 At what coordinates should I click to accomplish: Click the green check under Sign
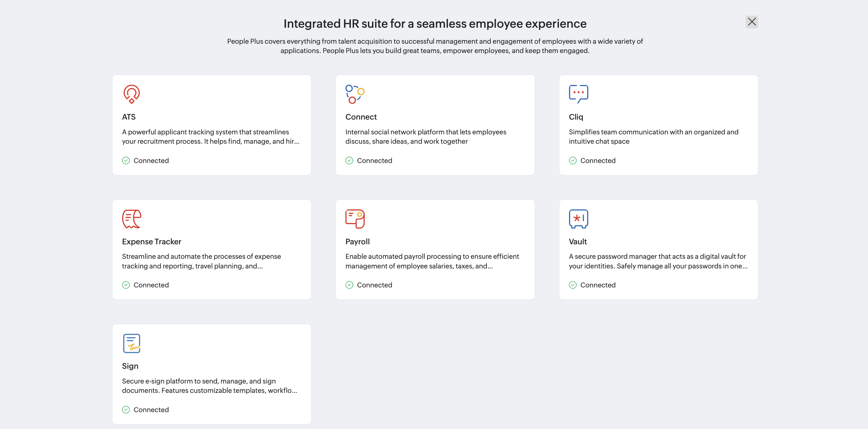click(x=126, y=410)
